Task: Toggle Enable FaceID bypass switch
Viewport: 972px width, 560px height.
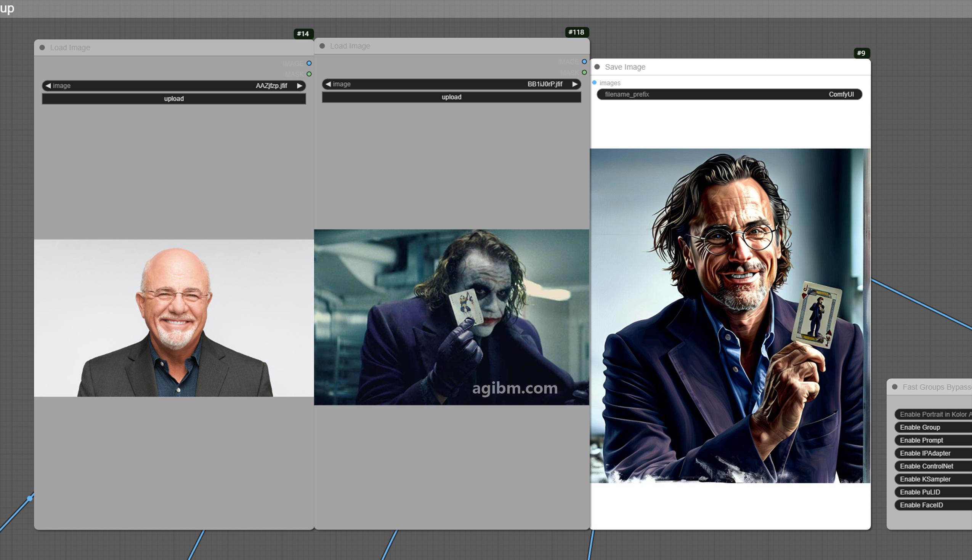Action: [x=934, y=505]
